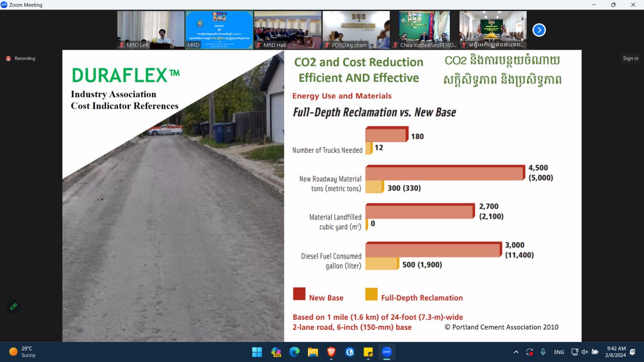Click the Zoom Meeting title bar icon
The width and height of the screenshot is (644, 362).
tap(4, 5)
